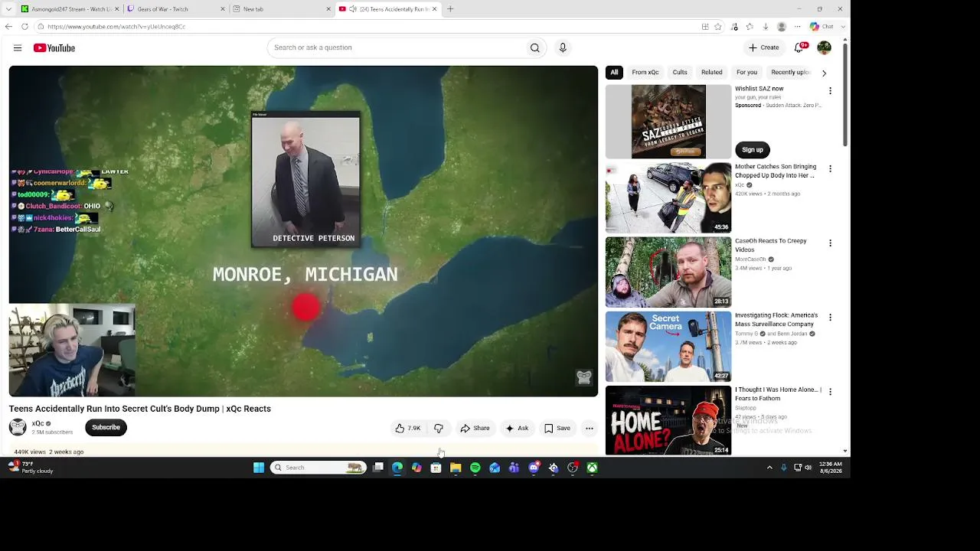Open more actions menu below the video
The image size is (980, 551).
[x=589, y=429]
